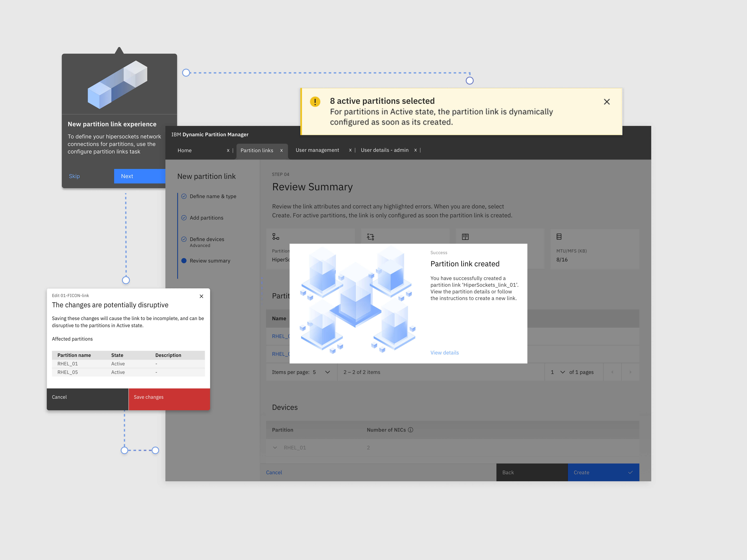Image resolution: width=747 pixels, height=560 pixels.
Task: Click the RHEL_01 row in Affected partitions
Action: pyautogui.click(x=128, y=364)
